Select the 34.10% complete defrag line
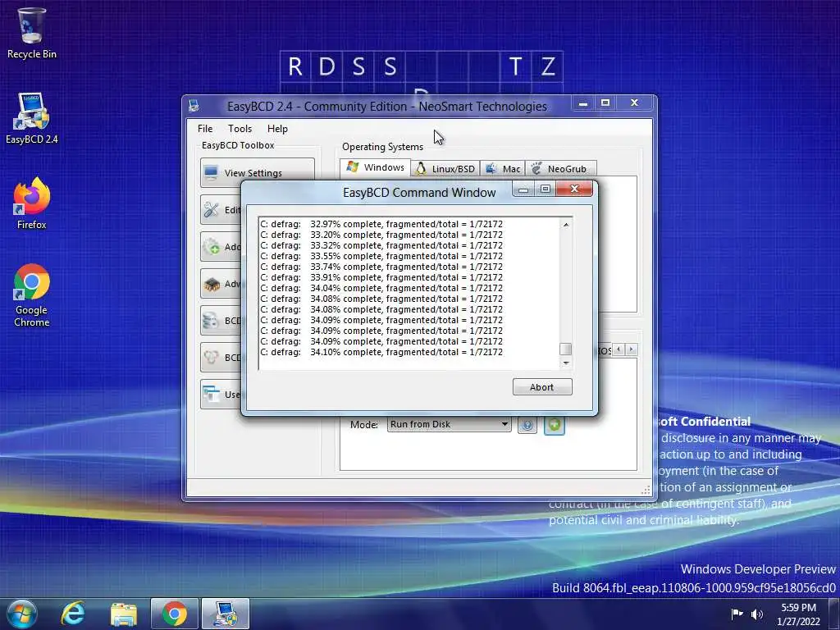Viewport: 840px width, 630px height. pyautogui.click(x=381, y=352)
